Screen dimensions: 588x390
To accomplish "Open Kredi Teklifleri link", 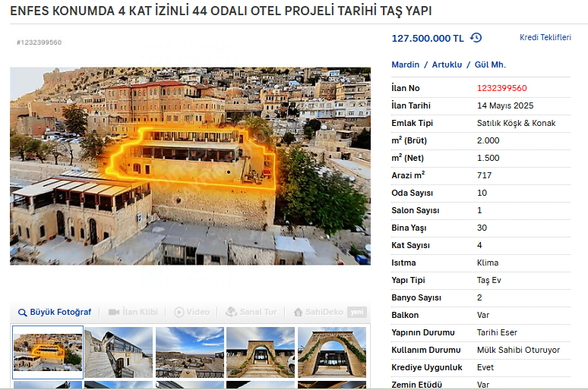I will click(x=545, y=37).
